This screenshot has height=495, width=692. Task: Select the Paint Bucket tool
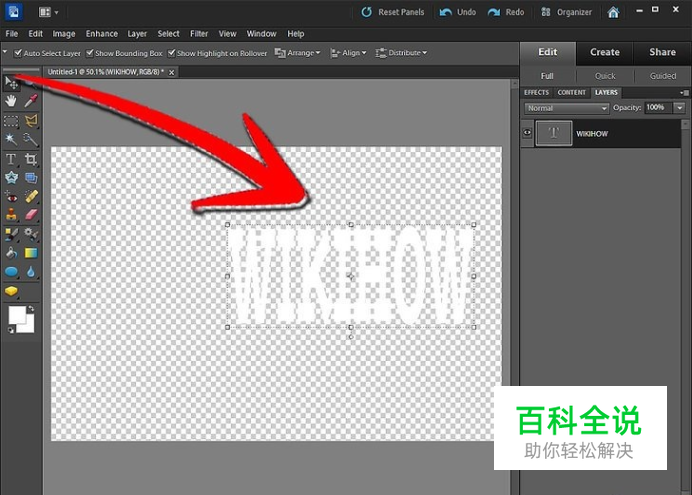pyautogui.click(x=11, y=253)
